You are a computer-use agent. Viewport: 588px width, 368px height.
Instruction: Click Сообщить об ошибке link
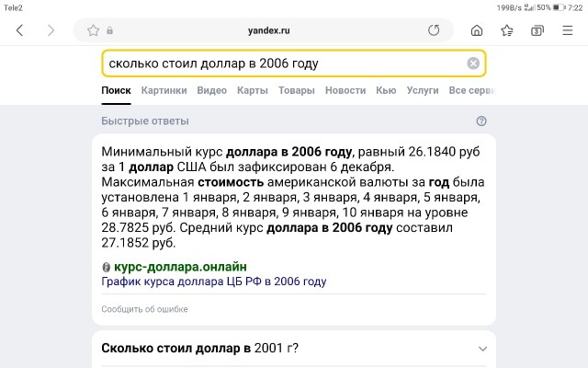coord(144,309)
